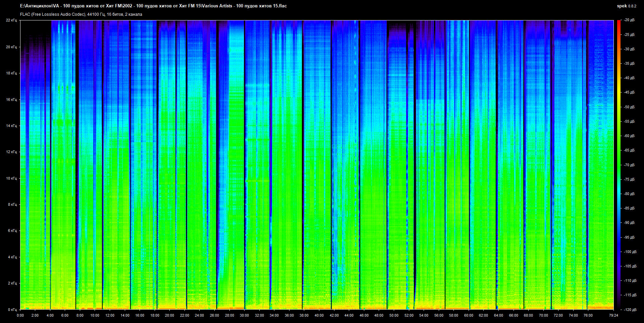Select the 0 кГц frequency axis label
This screenshot has width=644, height=323.
click(x=12, y=310)
